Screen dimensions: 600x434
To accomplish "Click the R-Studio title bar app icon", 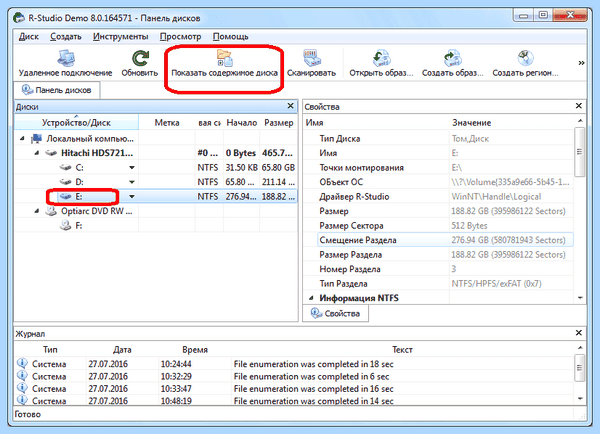I will pyautogui.click(x=18, y=18).
